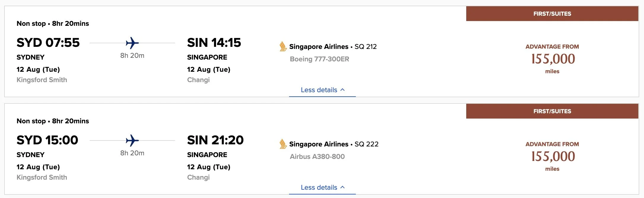Select First/Suites header on SQ 212 flight

pos(552,14)
